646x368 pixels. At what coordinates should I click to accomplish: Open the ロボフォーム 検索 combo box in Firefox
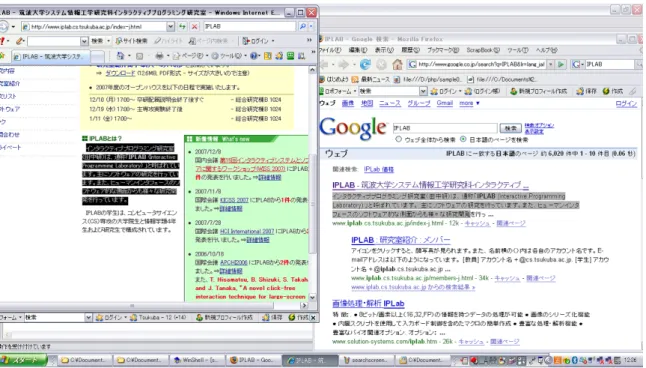point(393,91)
